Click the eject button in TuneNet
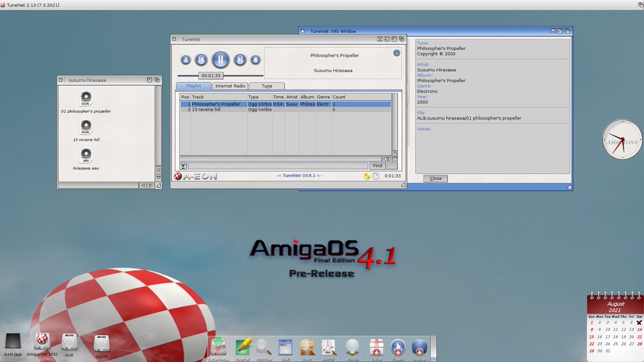Screen dimensions: 644x362 coord(186,60)
